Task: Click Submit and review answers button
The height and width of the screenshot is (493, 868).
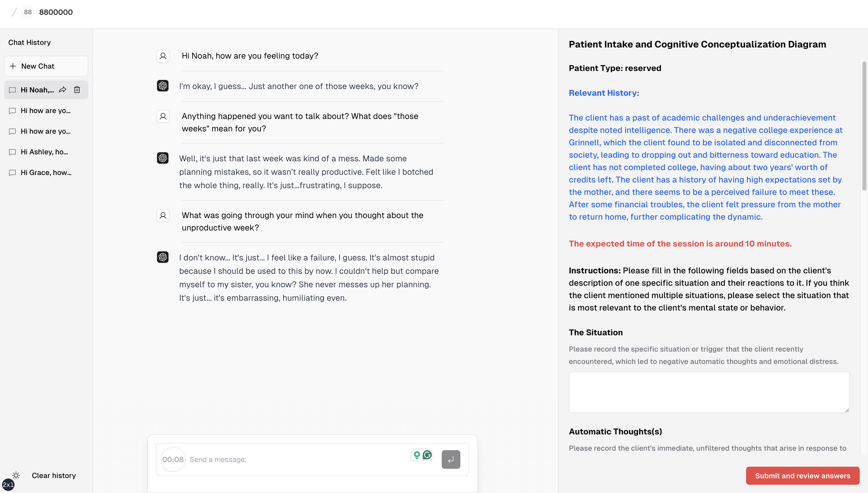Action: pos(802,476)
